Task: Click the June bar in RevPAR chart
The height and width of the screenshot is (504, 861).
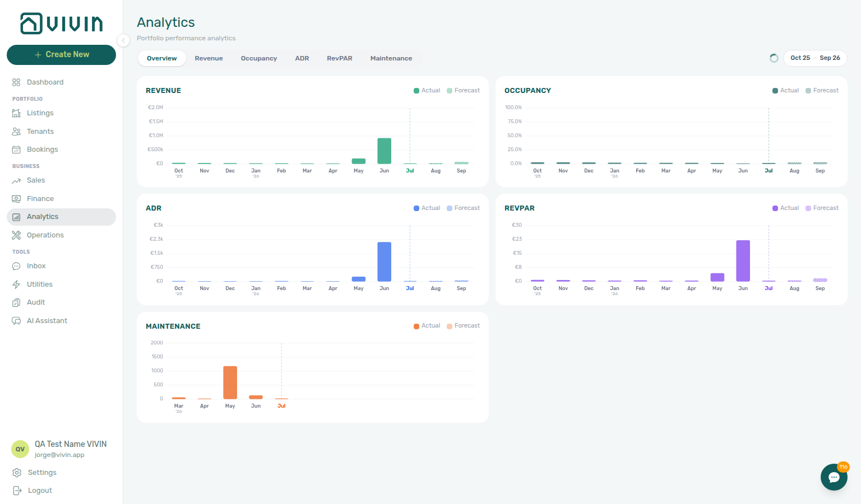Action: tap(743, 261)
